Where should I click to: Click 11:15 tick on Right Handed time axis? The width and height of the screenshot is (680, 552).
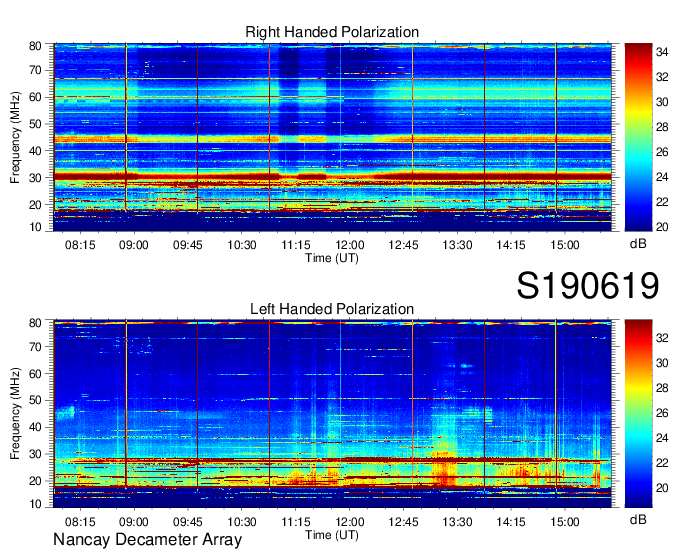coord(296,245)
